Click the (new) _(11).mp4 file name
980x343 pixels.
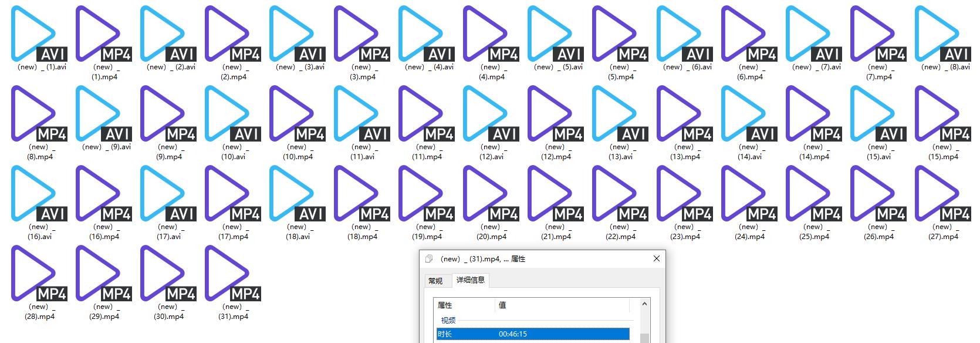click(426, 152)
